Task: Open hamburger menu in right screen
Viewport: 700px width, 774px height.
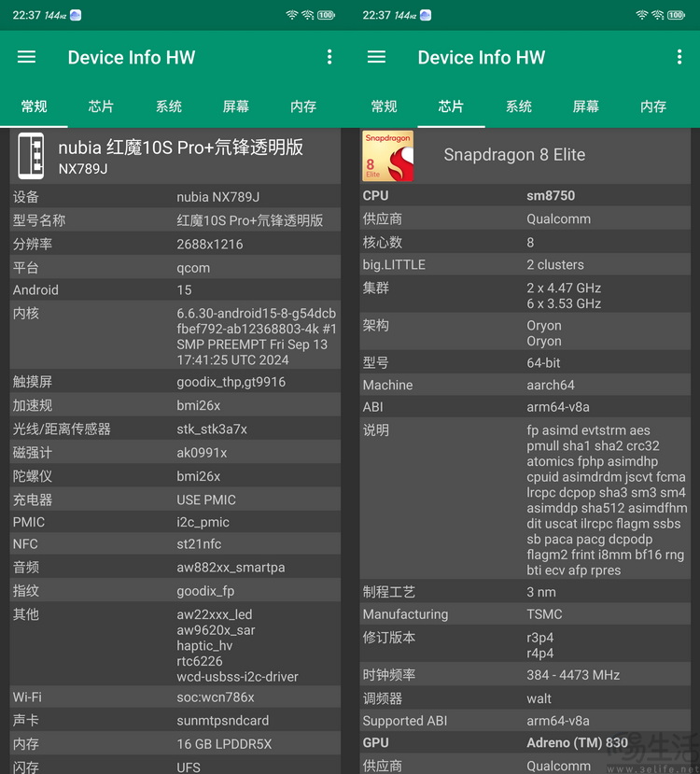Action: [376, 57]
